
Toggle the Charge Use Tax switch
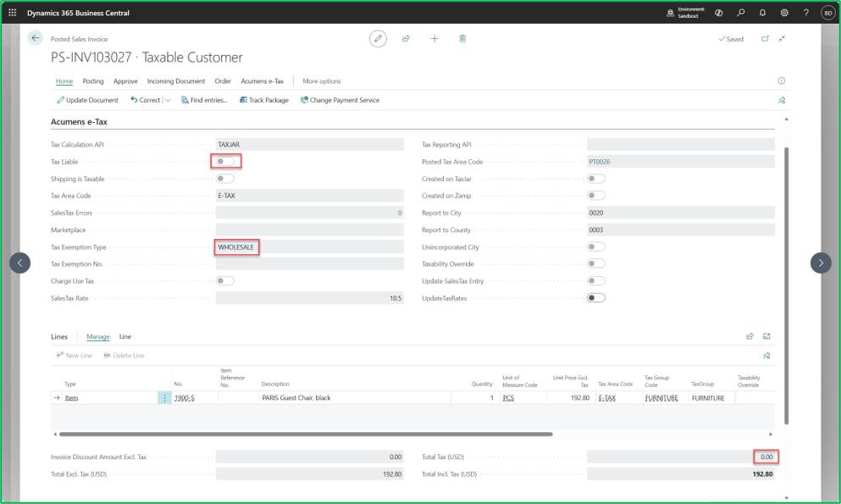(x=225, y=281)
